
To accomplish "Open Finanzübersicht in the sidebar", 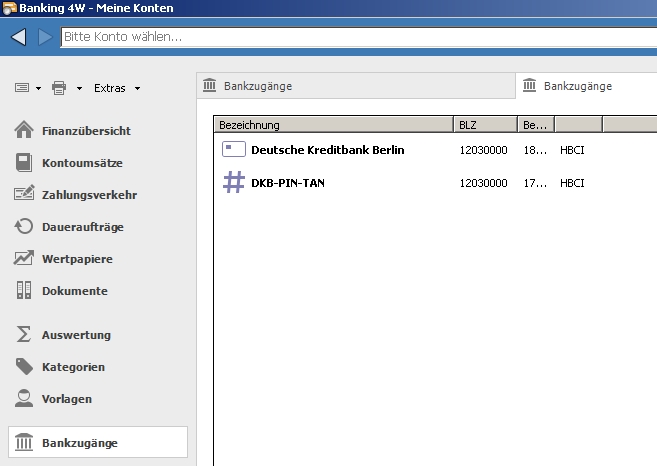I will 86,131.
